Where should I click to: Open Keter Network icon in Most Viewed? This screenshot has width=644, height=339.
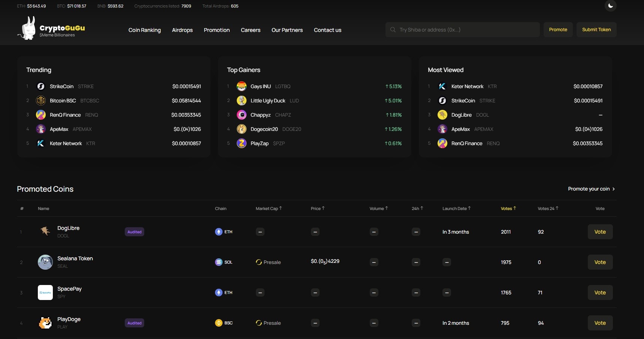coord(442,86)
